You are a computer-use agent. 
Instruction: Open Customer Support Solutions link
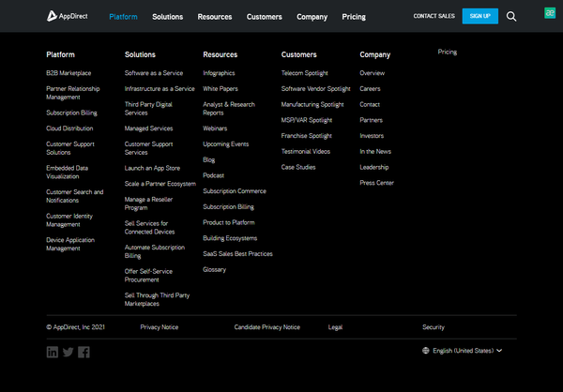70,148
